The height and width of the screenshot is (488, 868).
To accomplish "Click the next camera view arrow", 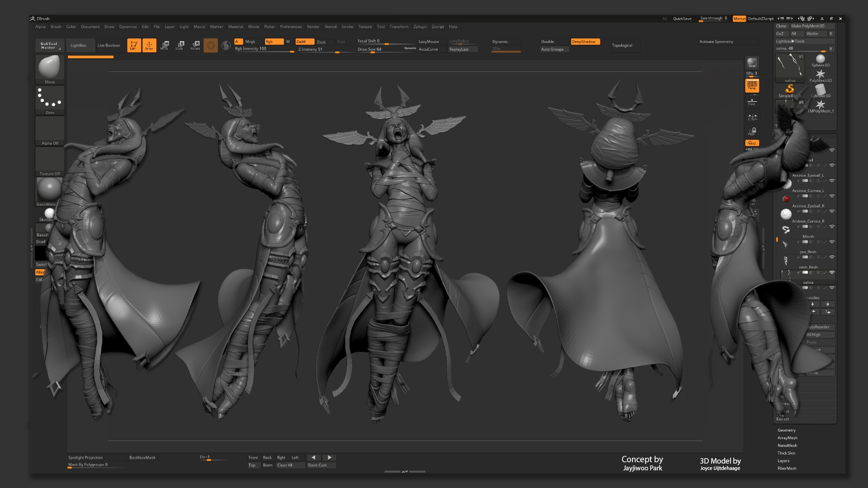I will coord(330,458).
